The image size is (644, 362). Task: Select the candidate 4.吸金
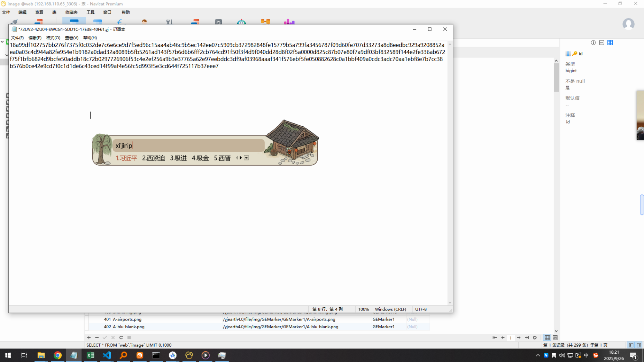coord(200,158)
